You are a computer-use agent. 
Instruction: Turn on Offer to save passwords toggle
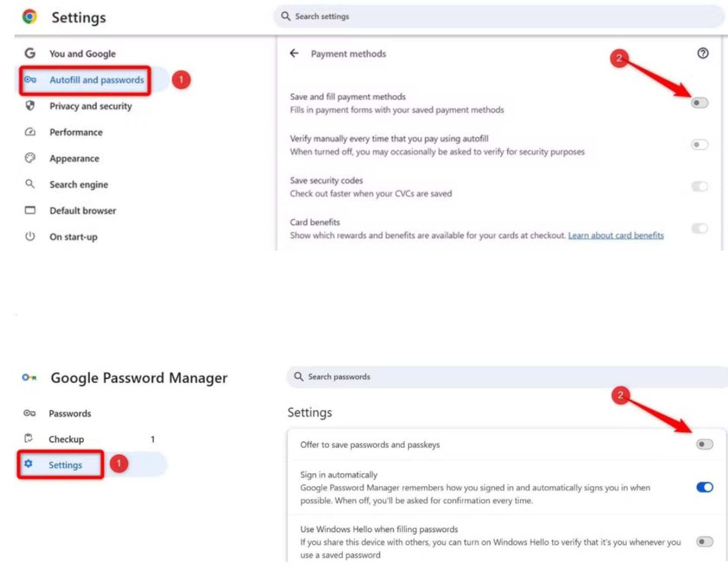point(704,444)
